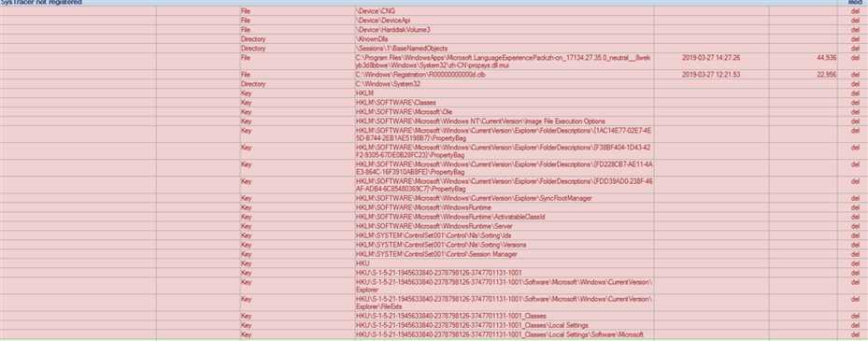Select the Control\Nls\Sorting\Versions key
Screen dimensions: 868x341
click(x=441, y=245)
